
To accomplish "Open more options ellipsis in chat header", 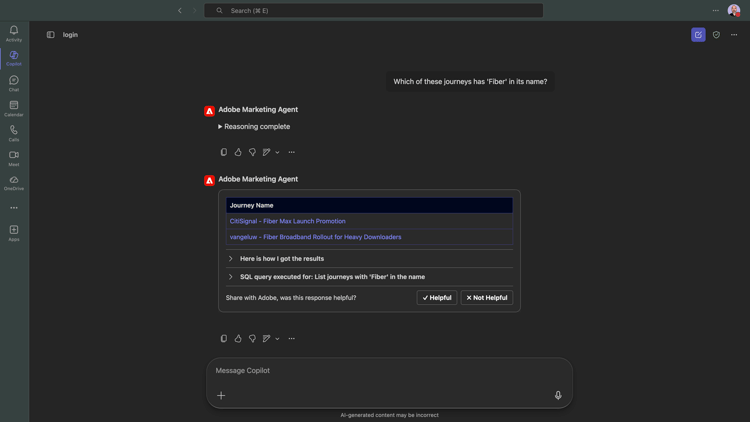I will (734, 34).
